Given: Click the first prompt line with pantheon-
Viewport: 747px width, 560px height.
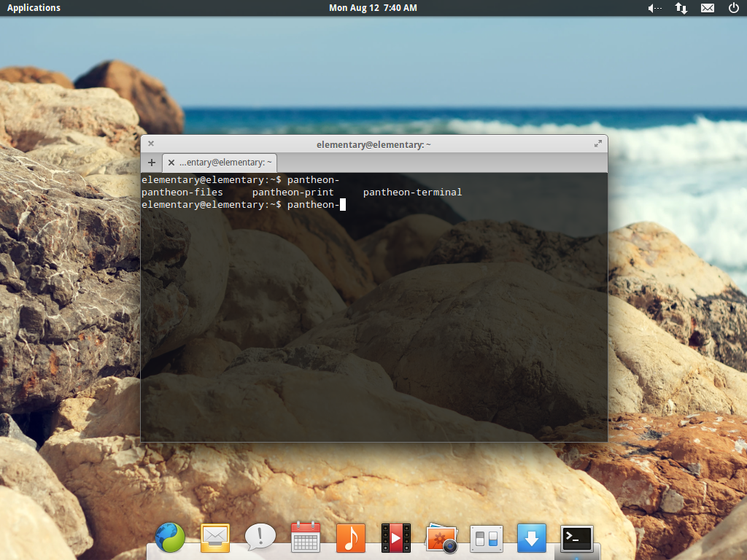Looking at the screenshot, I should [x=240, y=180].
